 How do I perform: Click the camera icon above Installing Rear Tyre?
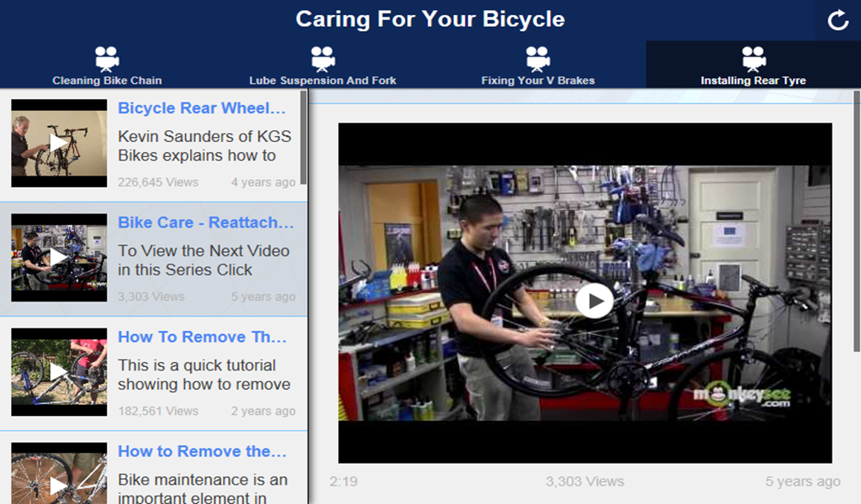(753, 58)
